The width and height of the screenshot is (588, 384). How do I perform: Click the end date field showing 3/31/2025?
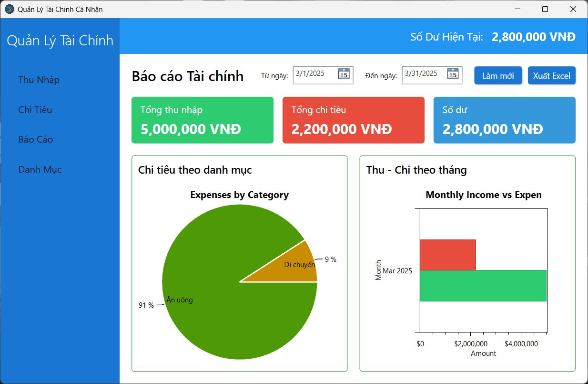(x=424, y=74)
